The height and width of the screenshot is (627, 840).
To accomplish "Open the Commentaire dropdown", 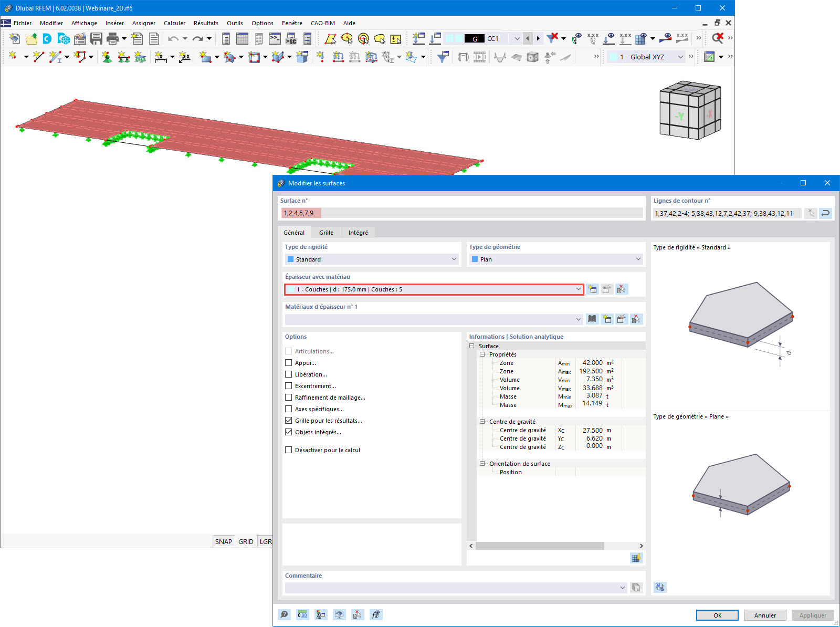I will 456,588.
